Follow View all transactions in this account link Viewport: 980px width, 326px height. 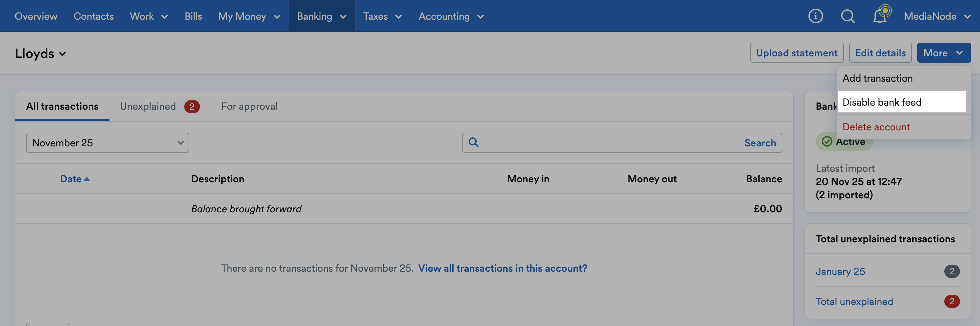click(502, 268)
